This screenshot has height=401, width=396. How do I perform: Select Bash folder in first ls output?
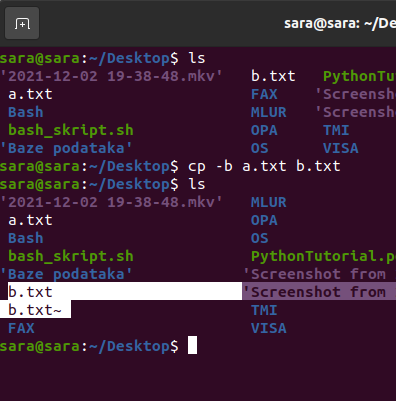point(26,112)
